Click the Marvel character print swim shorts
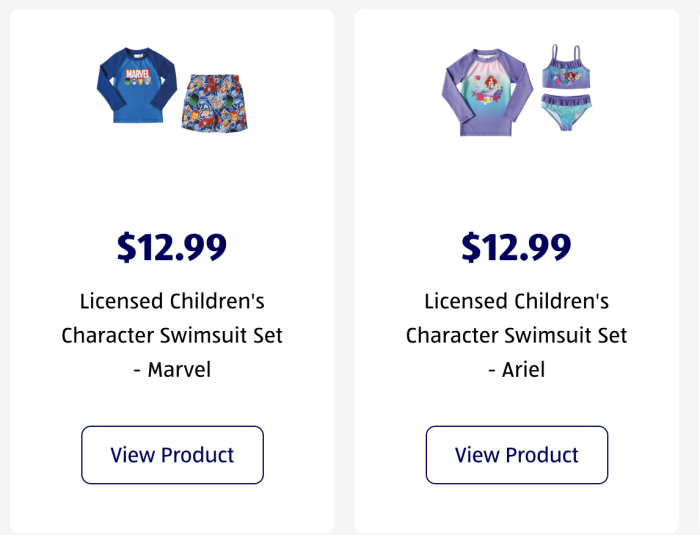Screen dimensions: 700x535 pos(215,103)
